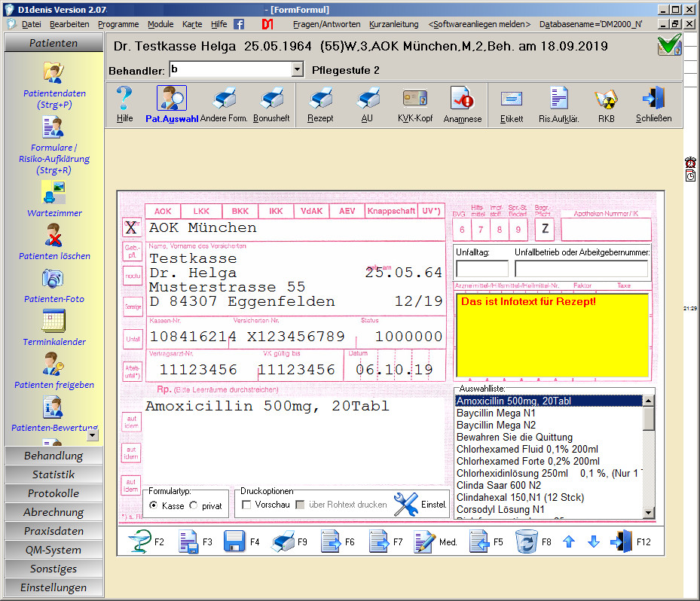This screenshot has width=700, height=601.
Task: Open the Bearbeiten menu
Action: [69, 24]
